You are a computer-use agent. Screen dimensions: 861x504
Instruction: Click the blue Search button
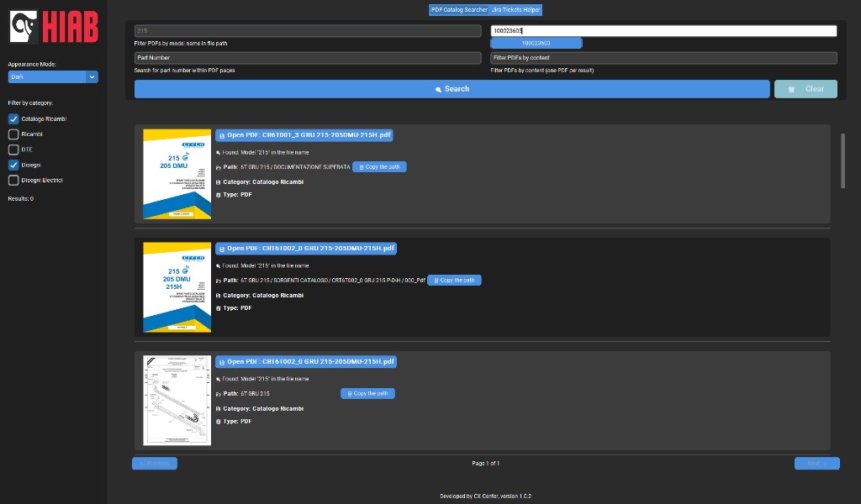click(x=452, y=89)
